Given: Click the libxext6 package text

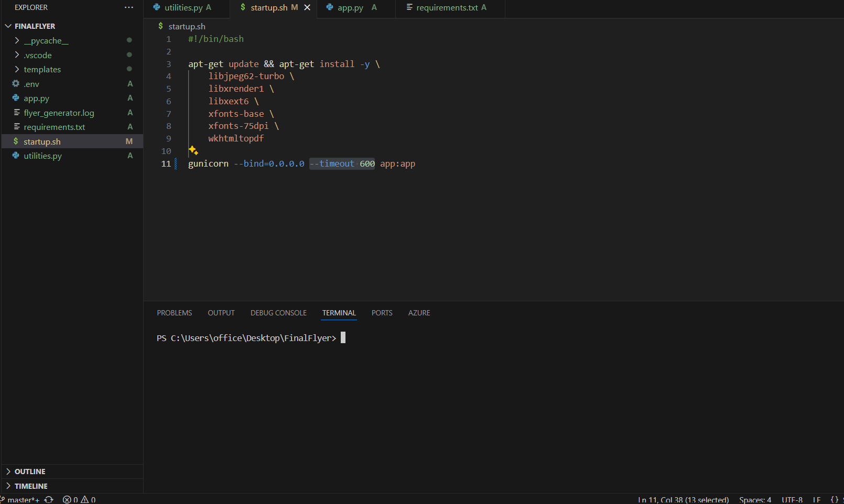Looking at the screenshot, I should coord(229,101).
